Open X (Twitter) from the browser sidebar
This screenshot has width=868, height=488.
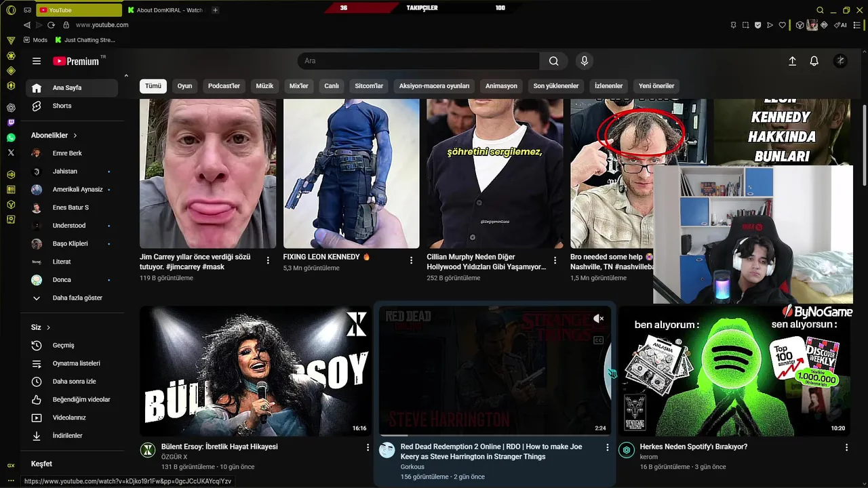tap(11, 153)
